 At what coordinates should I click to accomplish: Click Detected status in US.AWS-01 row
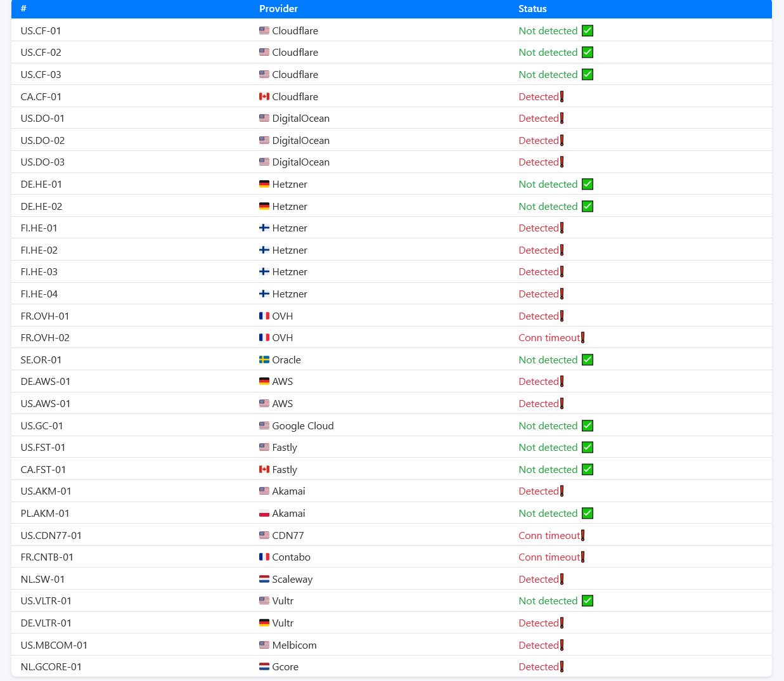click(x=539, y=403)
